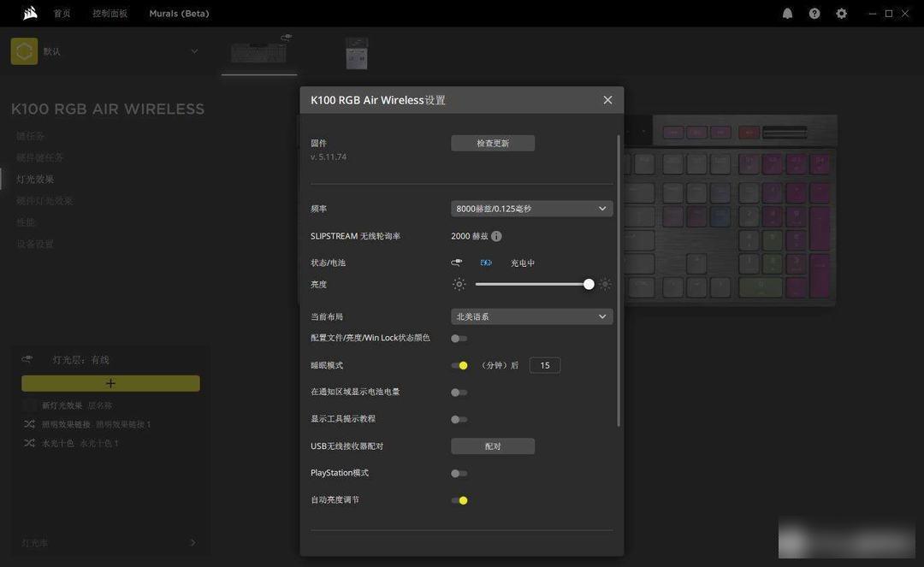This screenshot has width=924, height=567.
Task: Turn off the 睡眠模式 switch
Action: (x=459, y=366)
